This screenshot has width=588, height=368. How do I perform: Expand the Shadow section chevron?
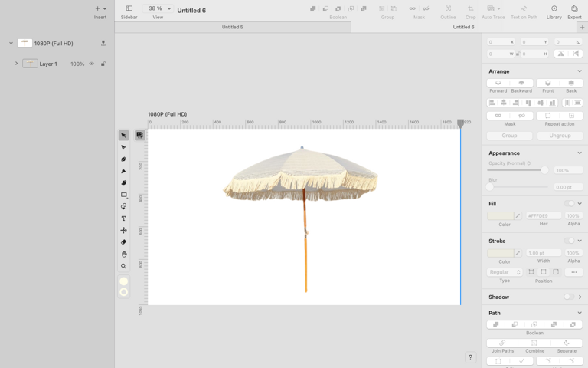580,297
